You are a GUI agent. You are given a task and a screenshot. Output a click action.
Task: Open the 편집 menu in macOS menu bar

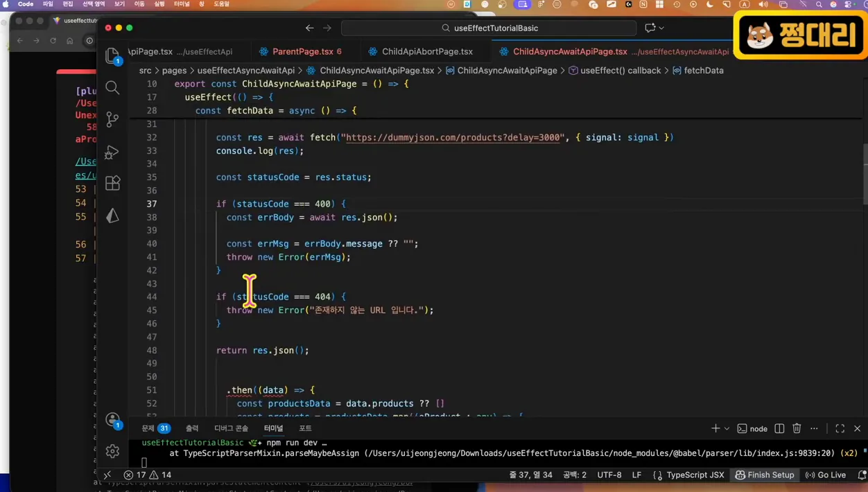68,4
